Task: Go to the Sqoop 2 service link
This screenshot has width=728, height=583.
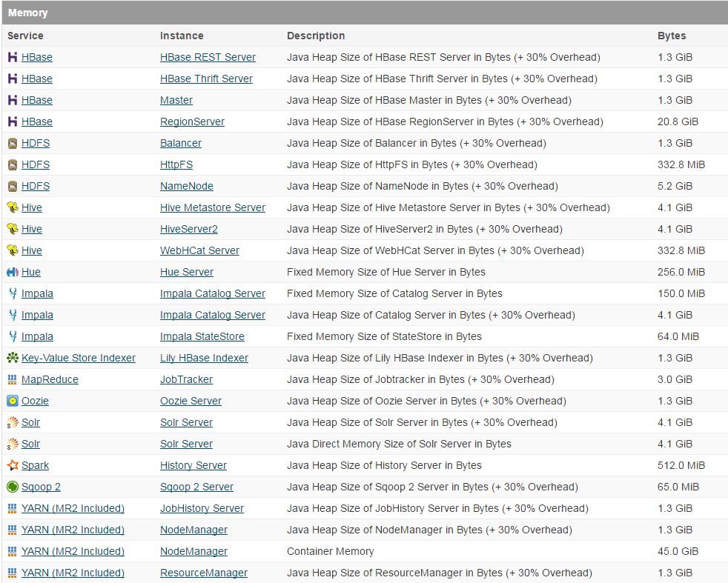Action: [x=41, y=487]
